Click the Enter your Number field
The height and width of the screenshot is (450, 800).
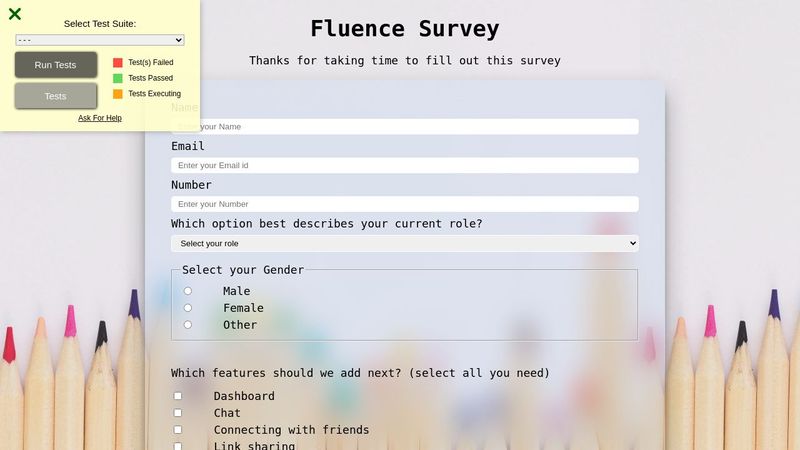pyautogui.click(x=405, y=204)
